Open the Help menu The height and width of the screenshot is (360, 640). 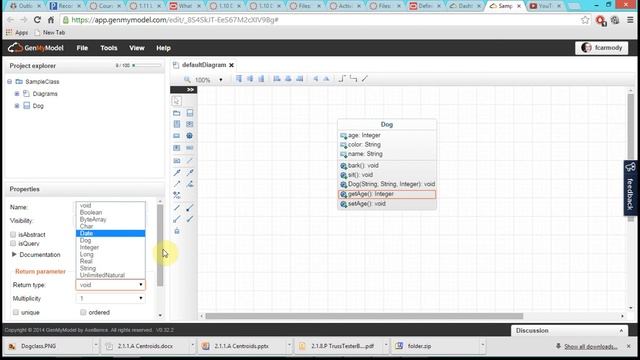coord(163,48)
